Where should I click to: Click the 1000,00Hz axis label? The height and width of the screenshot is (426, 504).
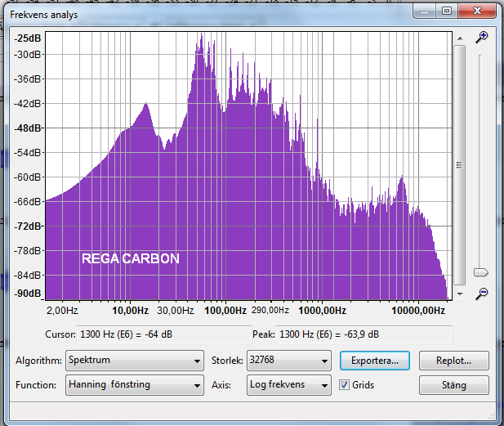(x=322, y=311)
